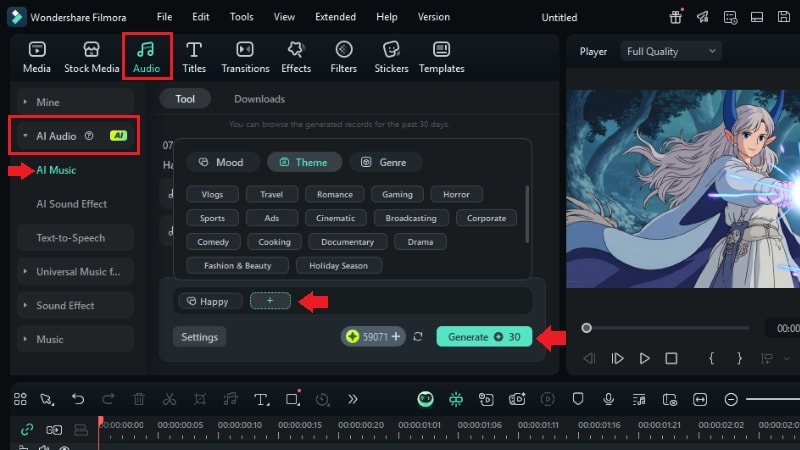The width and height of the screenshot is (800, 450).
Task: Click the stop button in player
Action: tap(671, 359)
